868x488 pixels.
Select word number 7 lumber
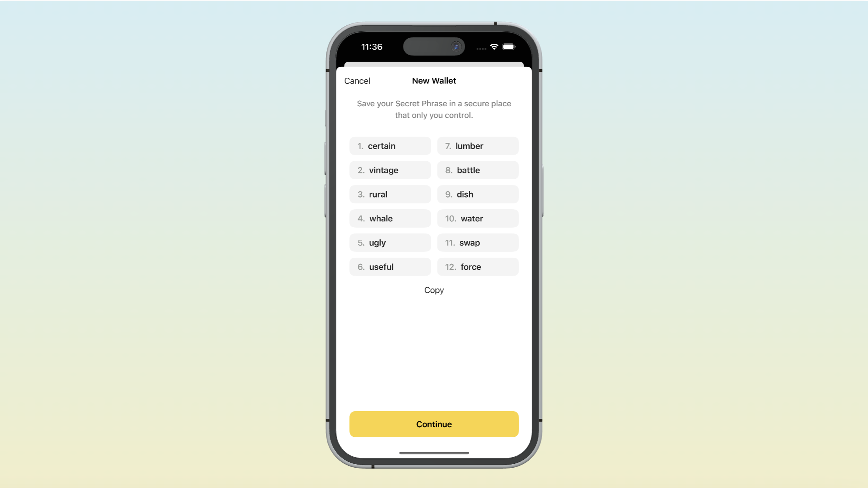click(x=478, y=146)
